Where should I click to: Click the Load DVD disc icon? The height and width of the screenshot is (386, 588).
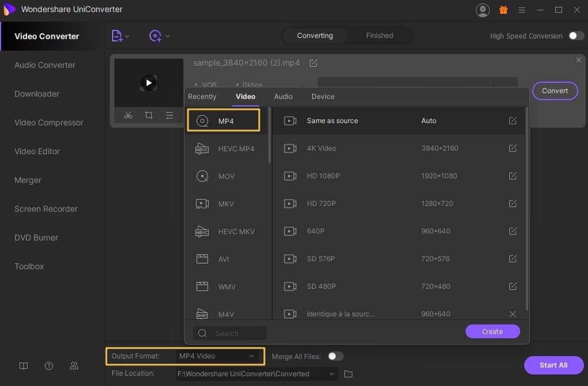[x=155, y=36]
